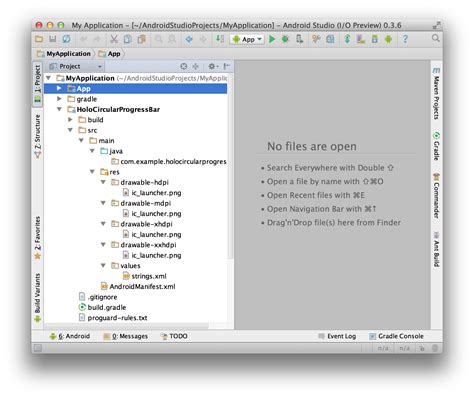Open the 0: Messages tool window
This screenshot has height=397, width=474.
click(126, 336)
